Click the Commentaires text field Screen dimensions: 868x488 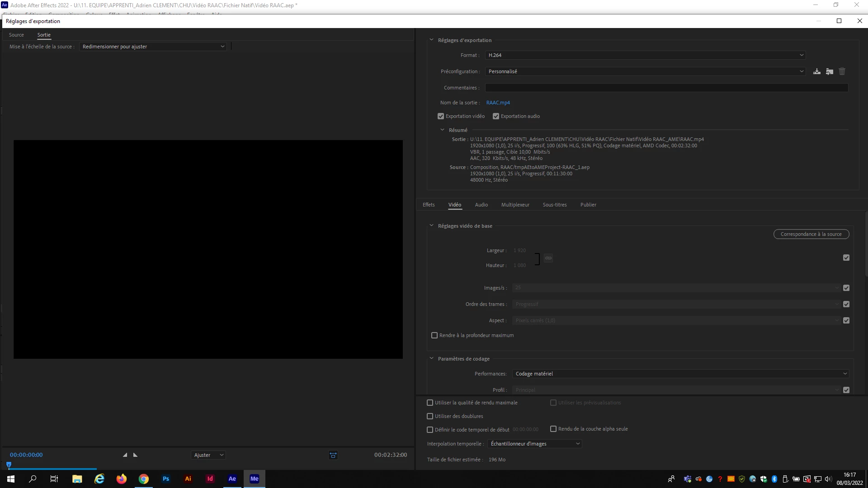(x=666, y=88)
